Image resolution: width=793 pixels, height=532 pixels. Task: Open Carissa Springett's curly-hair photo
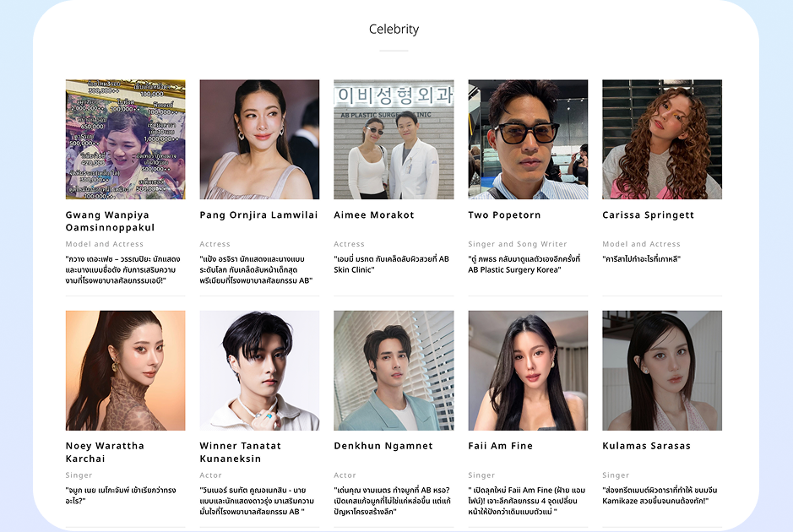[662, 139]
